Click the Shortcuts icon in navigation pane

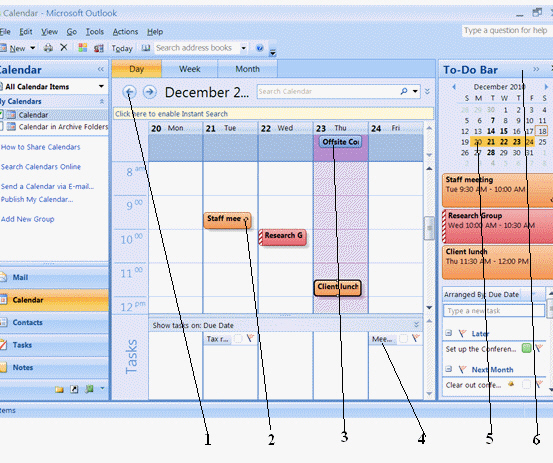click(74, 389)
